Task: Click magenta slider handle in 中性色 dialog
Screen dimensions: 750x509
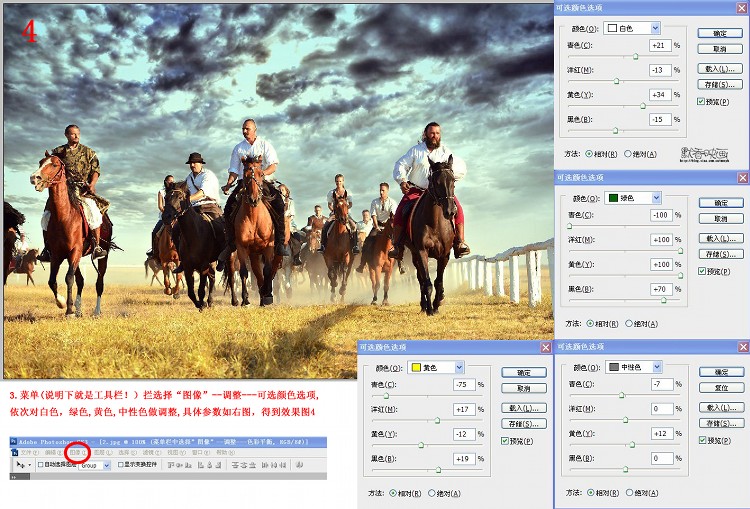Action: pyautogui.click(x=625, y=420)
